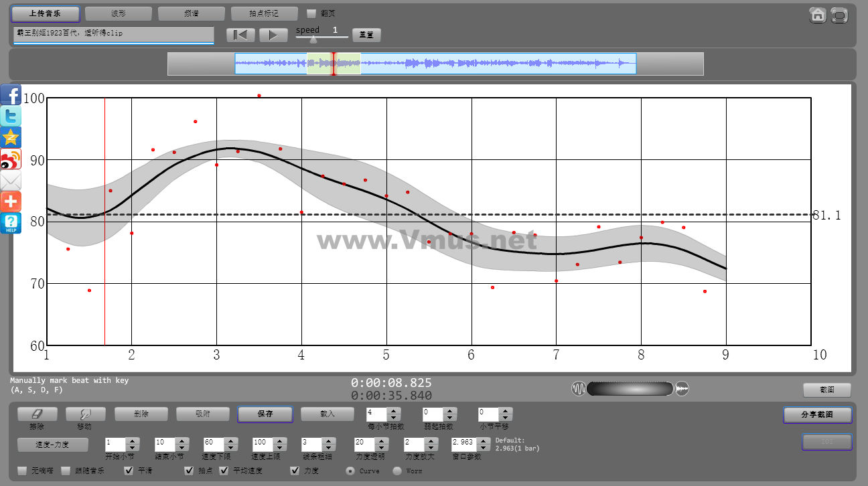
Task: Go to home page icon
Action: 818,15
